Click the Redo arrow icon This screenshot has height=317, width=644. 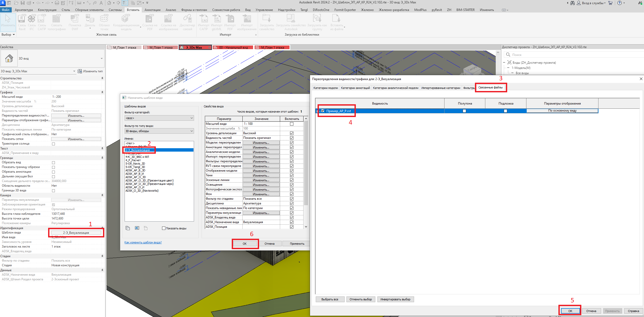(x=48, y=3)
